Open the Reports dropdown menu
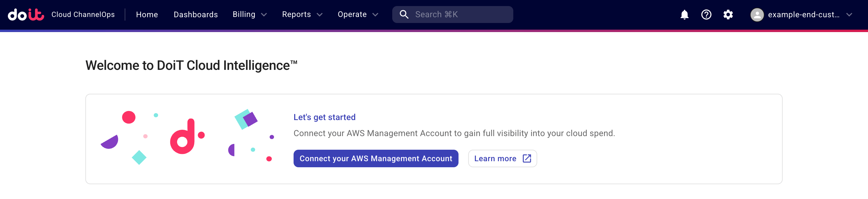The image size is (868, 199). point(302,15)
